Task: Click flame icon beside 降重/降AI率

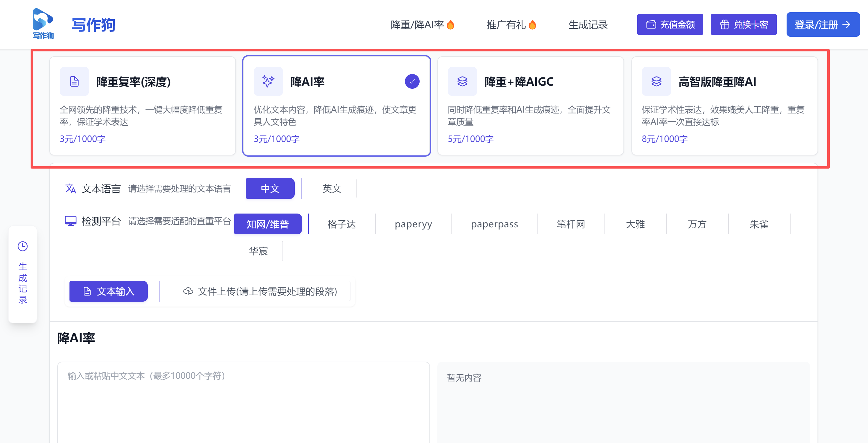Action: pyautogui.click(x=450, y=24)
